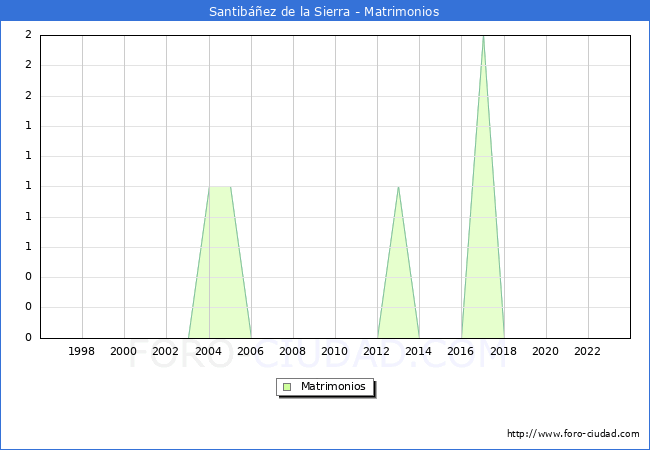650x450 pixels.
Task: Click the chart title Santibáñez de la Sierra - Matrimonios
Action: coord(324,11)
